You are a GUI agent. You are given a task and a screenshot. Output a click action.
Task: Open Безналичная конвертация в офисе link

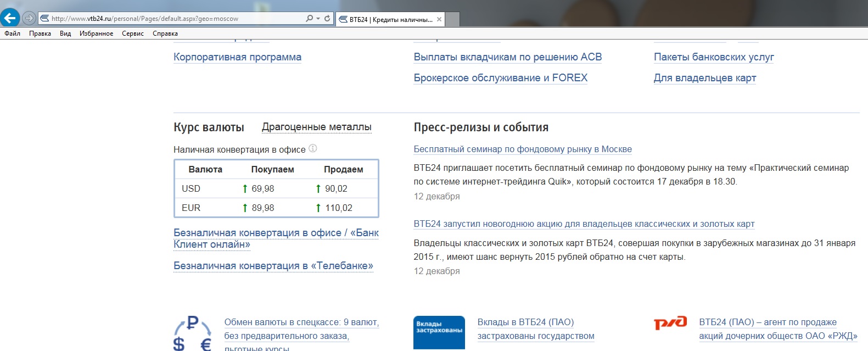tap(276, 238)
